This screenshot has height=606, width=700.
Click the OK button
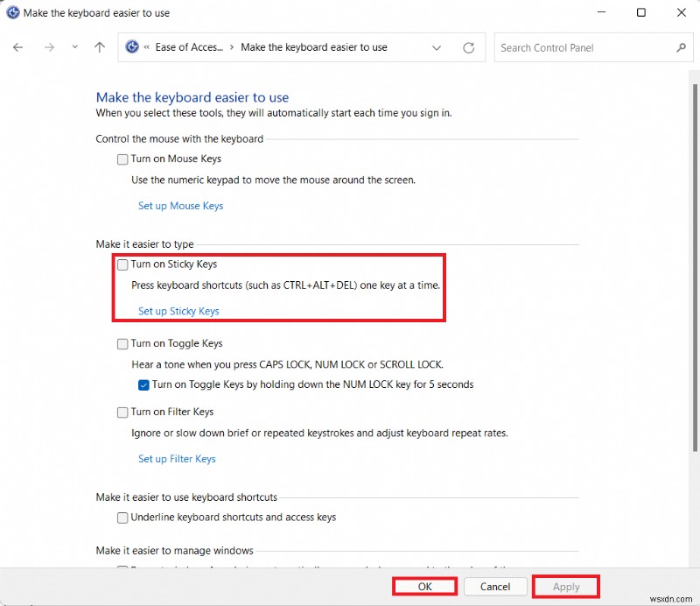point(424,587)
